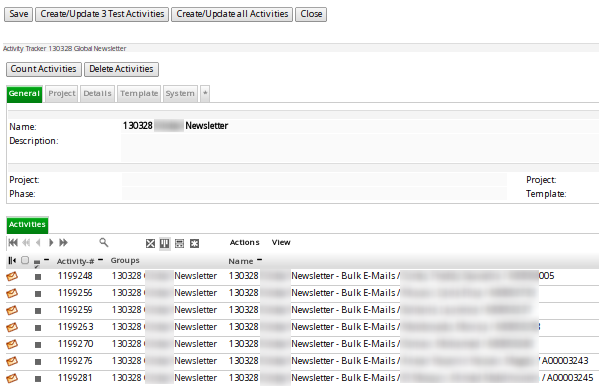This screenshot has width=599, height=386.
Task: Click the Name column header
Action: tap(241, 261)
